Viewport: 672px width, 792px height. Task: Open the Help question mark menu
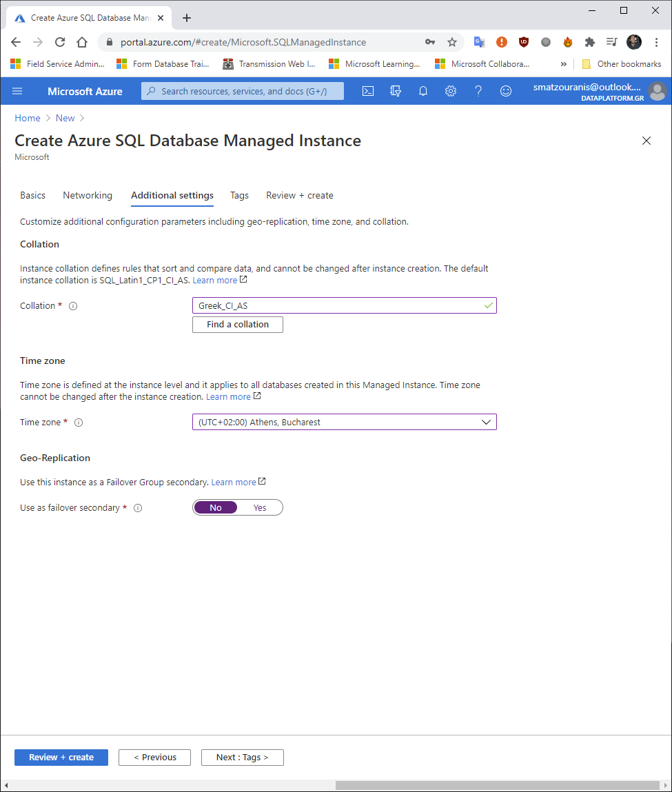(x=478, y=90)
